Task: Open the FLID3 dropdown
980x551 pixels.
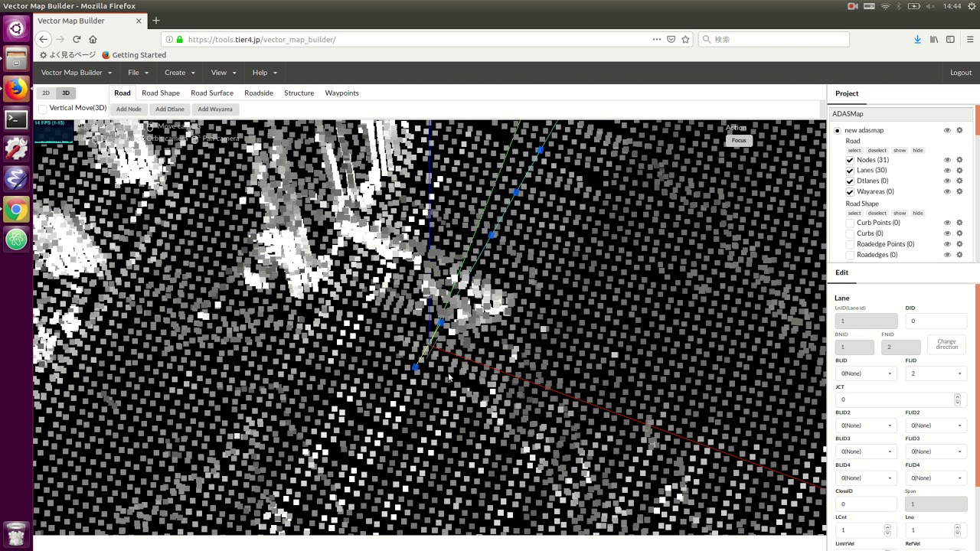Action: click(936, 452)
